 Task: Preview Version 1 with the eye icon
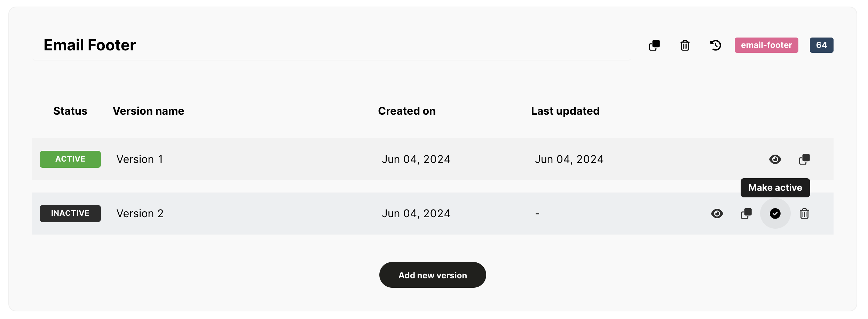[x=775, y=159]
